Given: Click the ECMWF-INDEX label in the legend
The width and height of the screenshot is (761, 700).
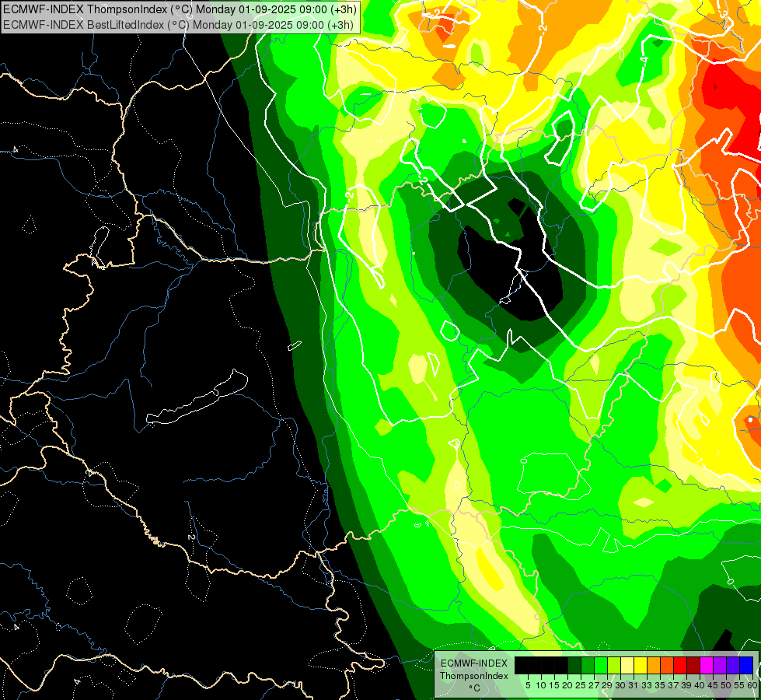Looking at the screenshot, I should click(474, 663).
